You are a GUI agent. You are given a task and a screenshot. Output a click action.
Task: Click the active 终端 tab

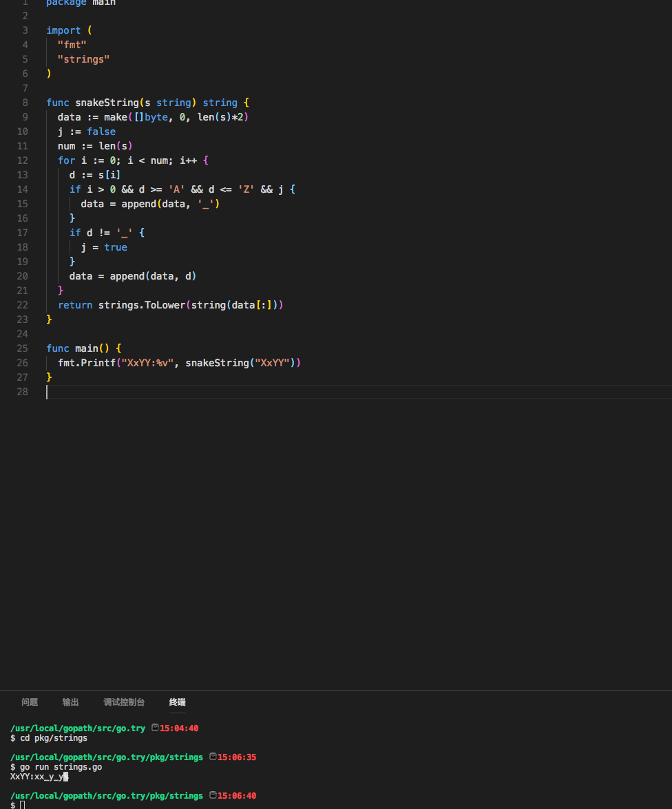tap(176, 702)
